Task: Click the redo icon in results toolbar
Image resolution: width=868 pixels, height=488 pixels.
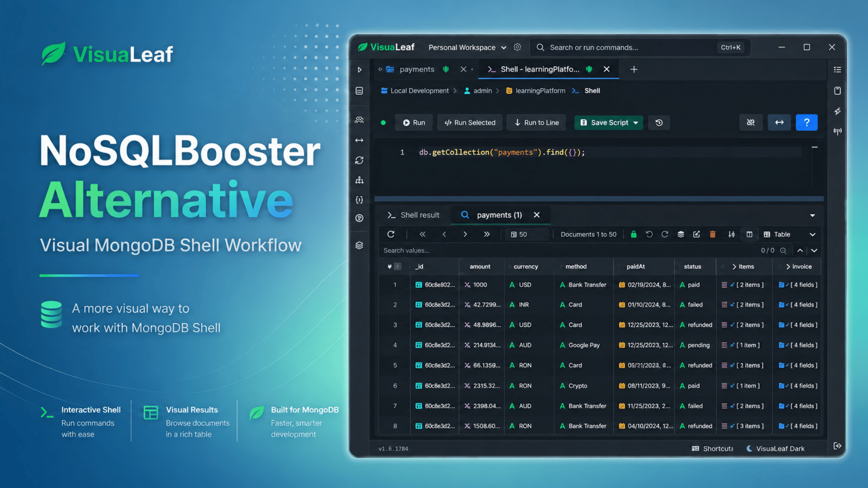Action: click(665, 234)
